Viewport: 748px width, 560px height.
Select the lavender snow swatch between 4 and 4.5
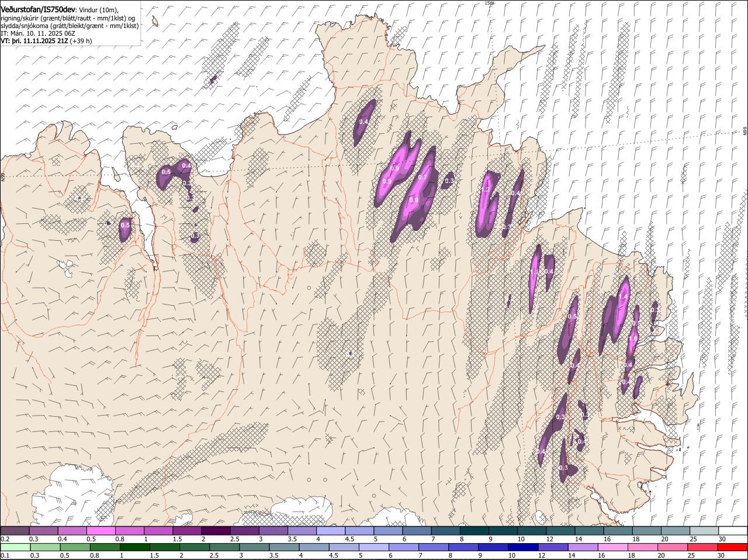[x=330, y=530]
